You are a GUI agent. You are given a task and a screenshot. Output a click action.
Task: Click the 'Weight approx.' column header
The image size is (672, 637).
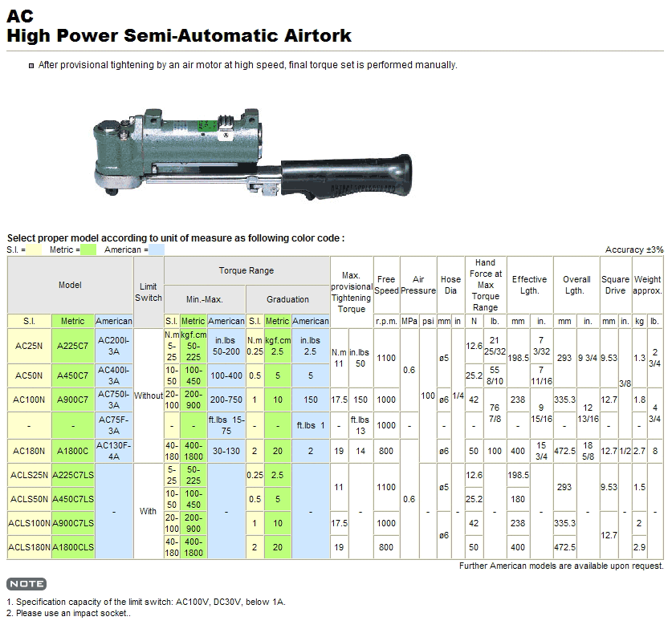[x=648, y=285]
